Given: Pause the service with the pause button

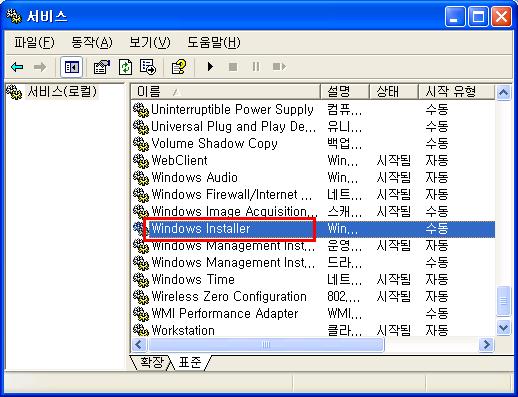Looking at the screenshot, I should 256,67.
